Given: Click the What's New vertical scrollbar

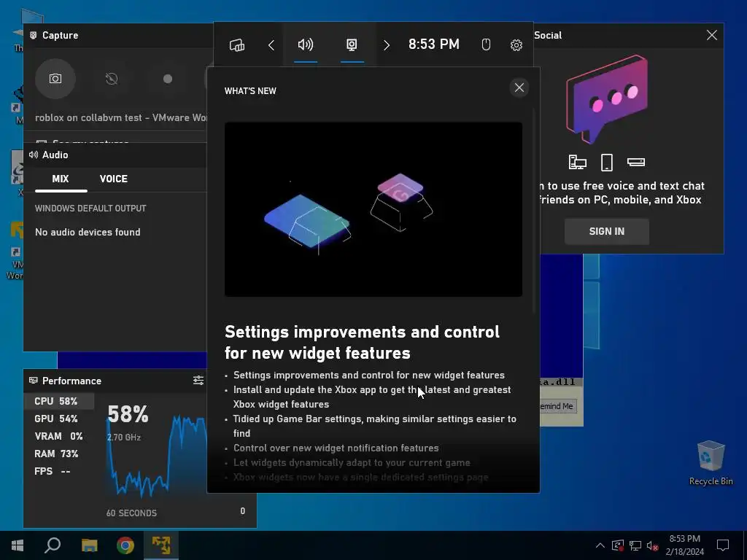Looking at the screenshot, I should tap(533, 209).
